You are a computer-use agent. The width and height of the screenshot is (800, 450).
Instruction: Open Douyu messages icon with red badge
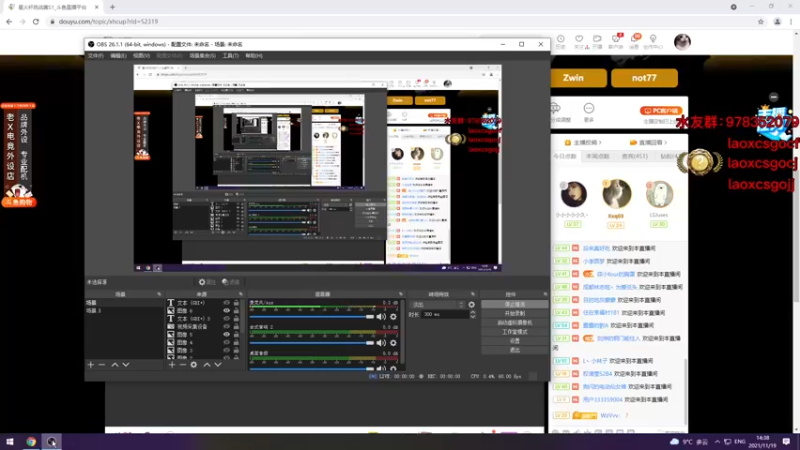tap(635, 39)
